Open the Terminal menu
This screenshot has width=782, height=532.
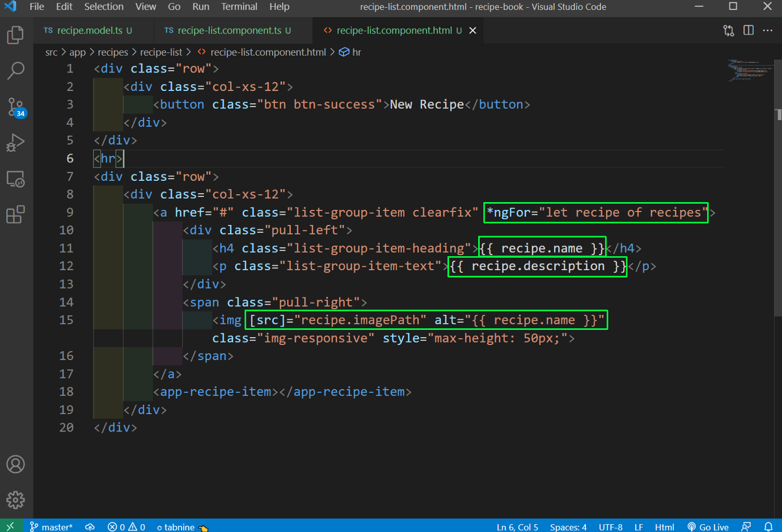tap(239, 7)
